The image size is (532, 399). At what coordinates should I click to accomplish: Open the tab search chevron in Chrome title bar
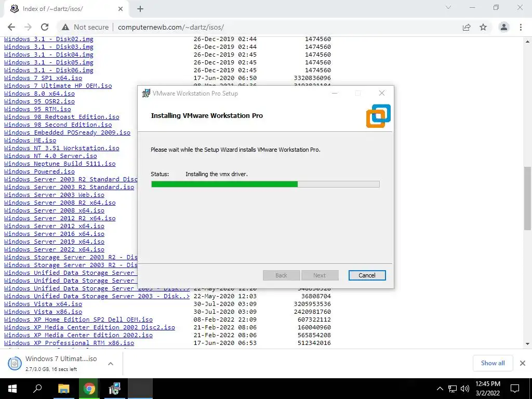coord(448,7)
